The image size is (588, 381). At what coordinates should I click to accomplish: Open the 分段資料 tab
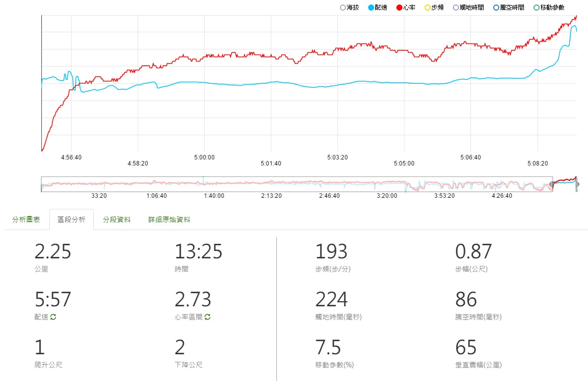tap(116, 220)
